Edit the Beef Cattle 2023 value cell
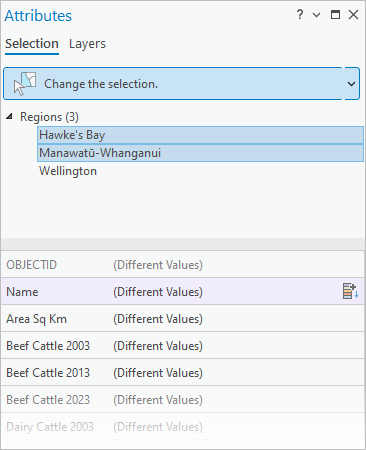The width and height of the screenshot is (366, 450). (158, 400)
